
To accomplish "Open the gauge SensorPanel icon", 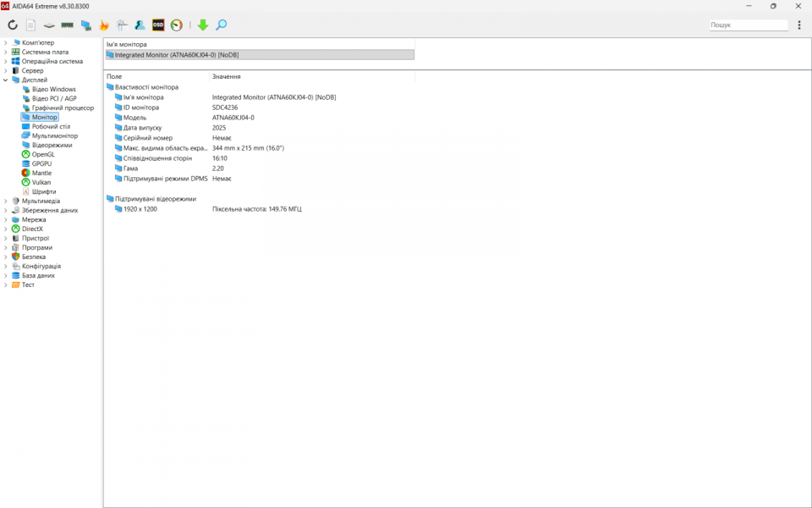I will 177,25.
